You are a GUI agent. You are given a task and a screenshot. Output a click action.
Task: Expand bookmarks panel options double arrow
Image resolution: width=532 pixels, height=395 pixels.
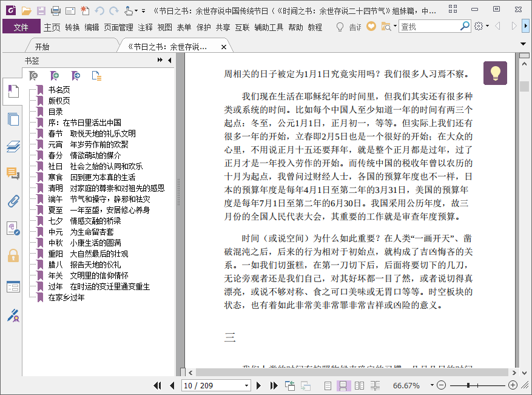[x=160, y=60]
